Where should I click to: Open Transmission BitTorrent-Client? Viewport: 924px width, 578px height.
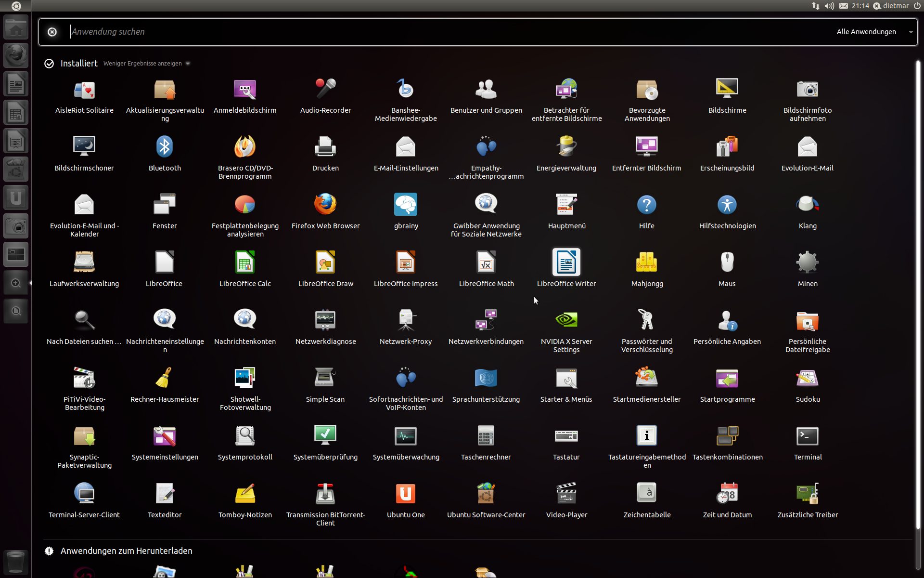pos(325,505)
